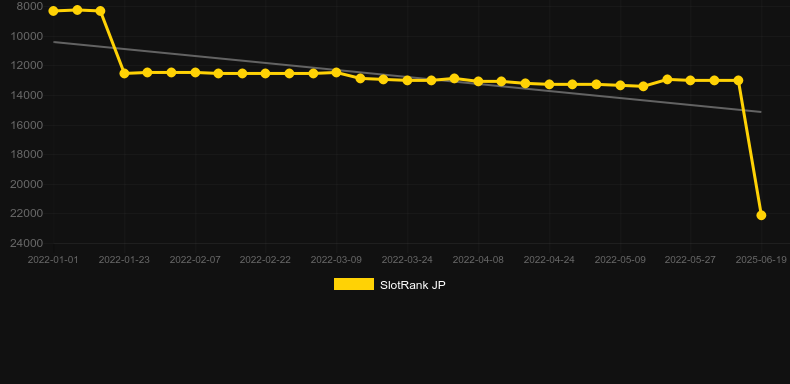Select the data point above 2022-01-01

[x=53, y=11]
